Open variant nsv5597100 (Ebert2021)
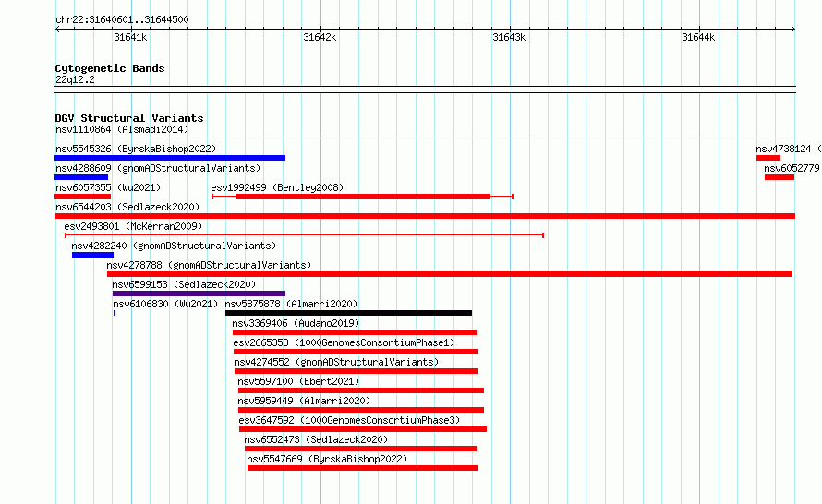822x504 pixels. click(x=298, y=381)
